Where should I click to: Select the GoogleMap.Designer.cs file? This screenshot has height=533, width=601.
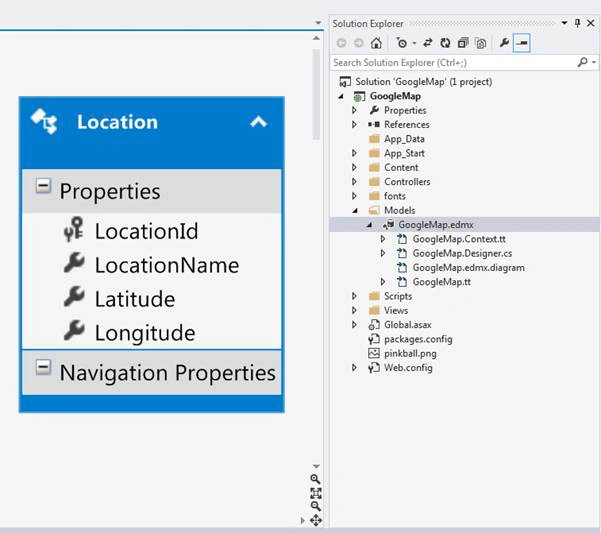point(462,253)
